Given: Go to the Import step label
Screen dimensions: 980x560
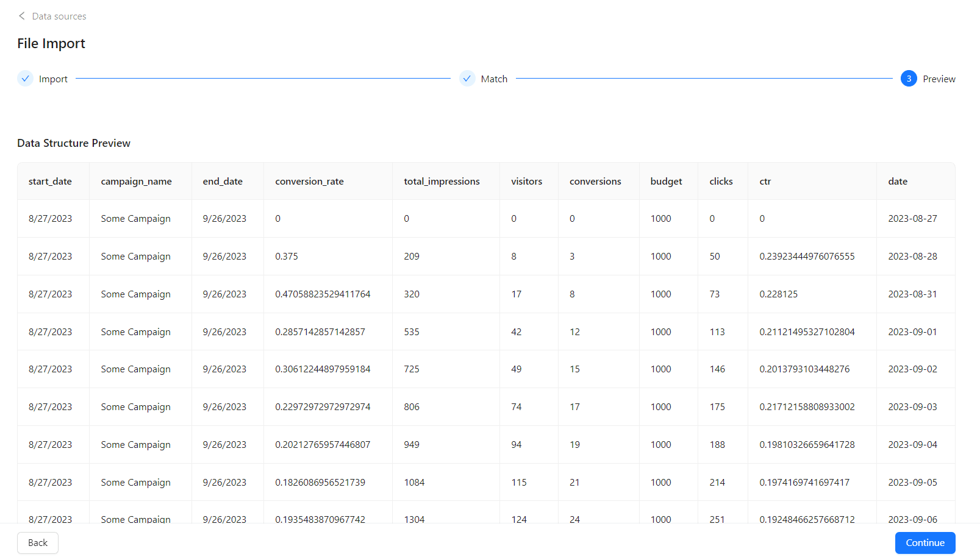Looking at the screenshot, I should 53,79.
